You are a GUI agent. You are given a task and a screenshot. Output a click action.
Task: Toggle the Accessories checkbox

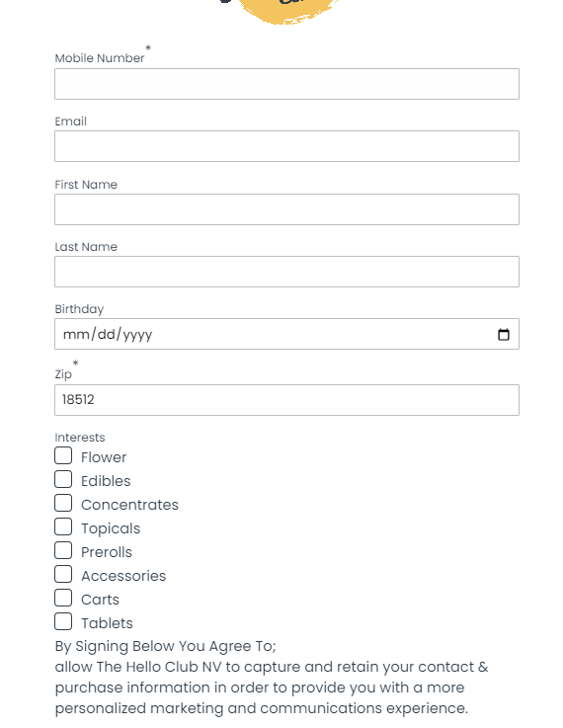[x=63, y=574]
